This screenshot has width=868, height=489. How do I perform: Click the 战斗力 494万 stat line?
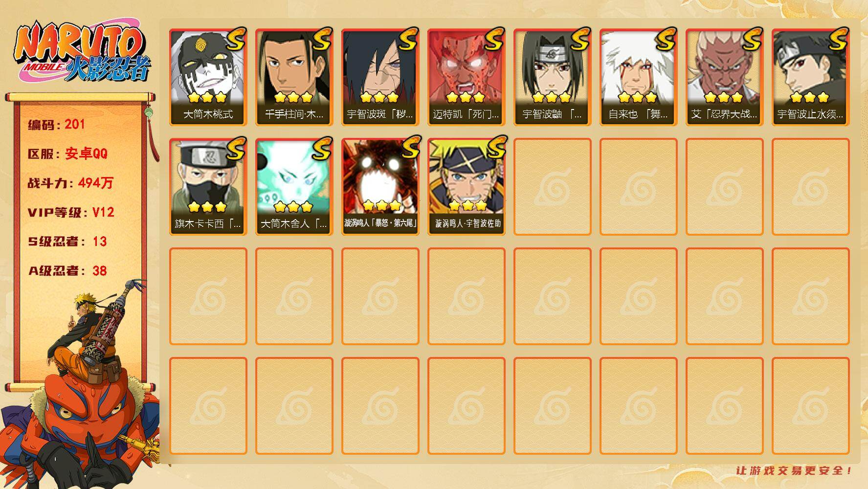click(70, 183)
